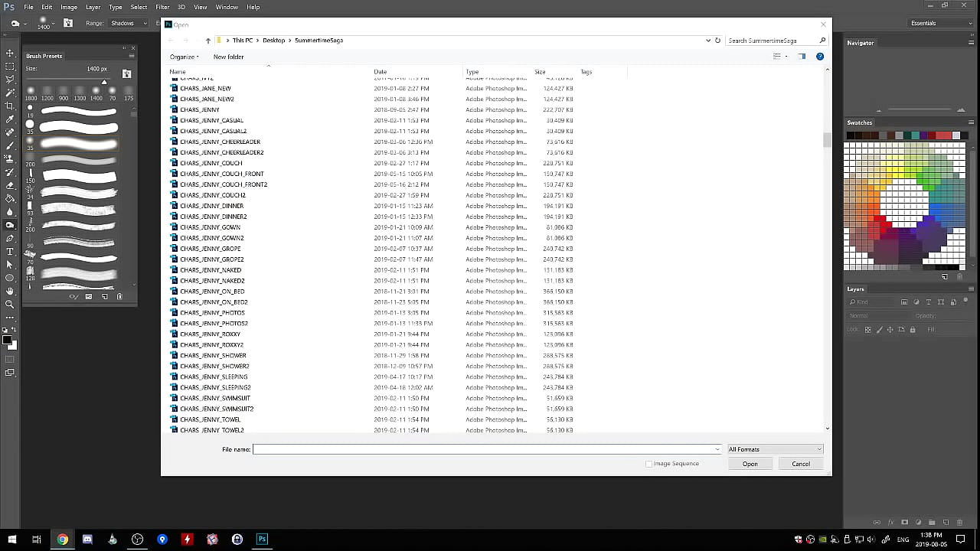Select the Horizontal Type tool
The image size is (980, 551).
10,251
